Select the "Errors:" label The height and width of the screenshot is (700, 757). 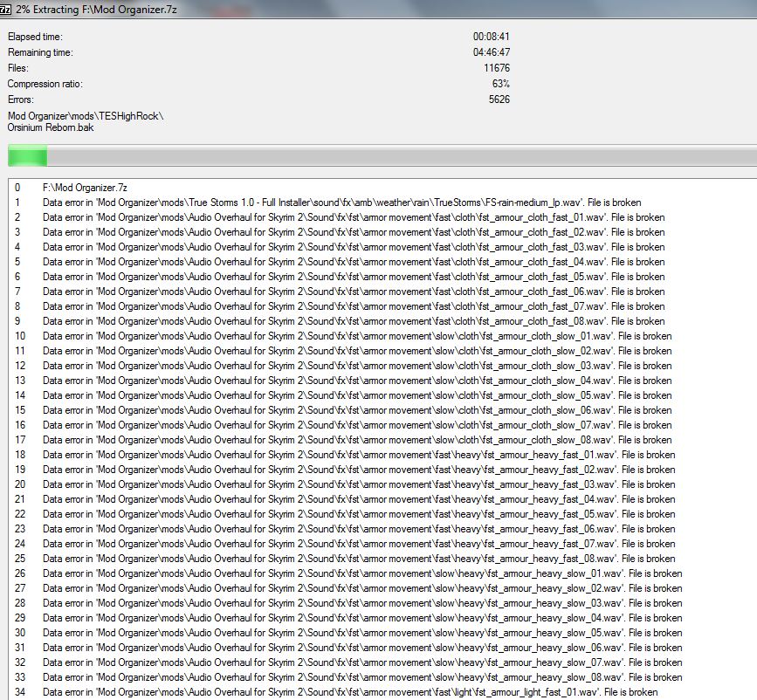21,100
